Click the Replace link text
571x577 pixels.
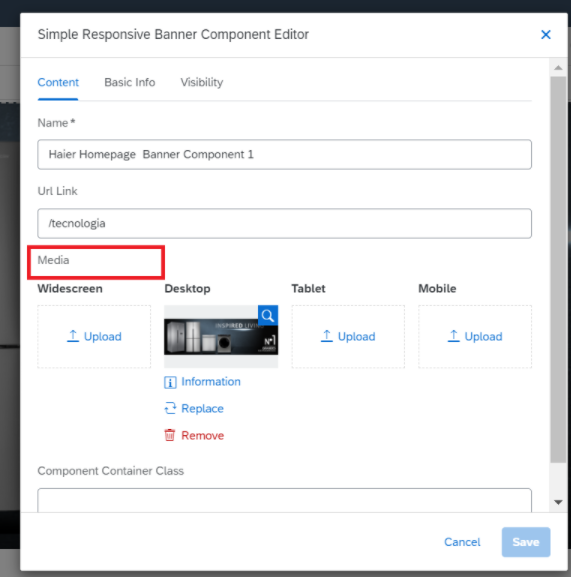click(202, 408)
